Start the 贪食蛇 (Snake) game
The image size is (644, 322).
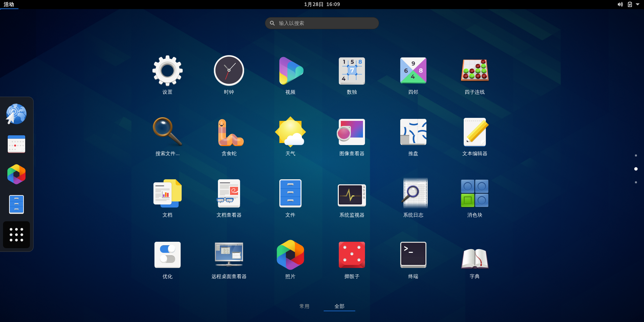coord(229,136)
